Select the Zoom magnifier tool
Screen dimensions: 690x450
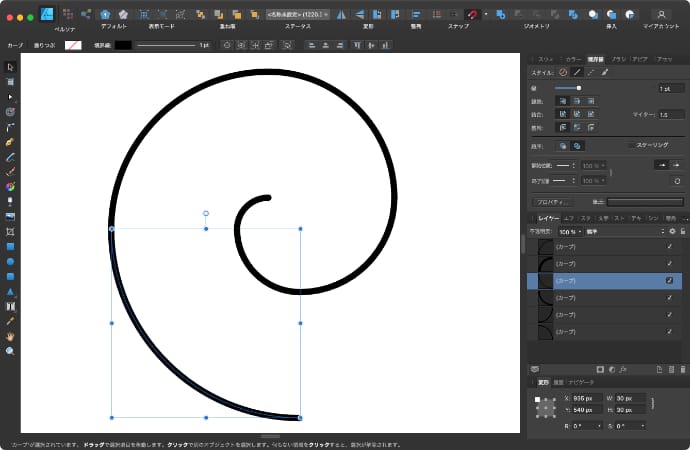[10, 351]
